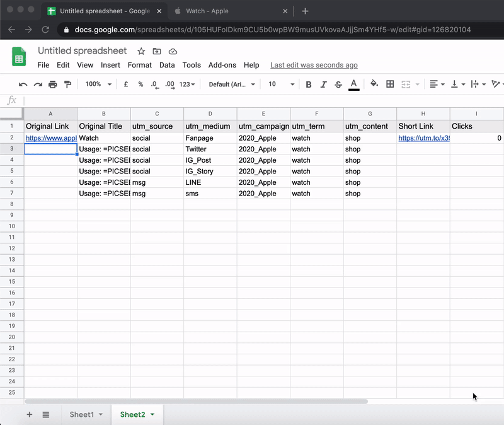
Task: Open the Help menu
Action: (251, 65)
